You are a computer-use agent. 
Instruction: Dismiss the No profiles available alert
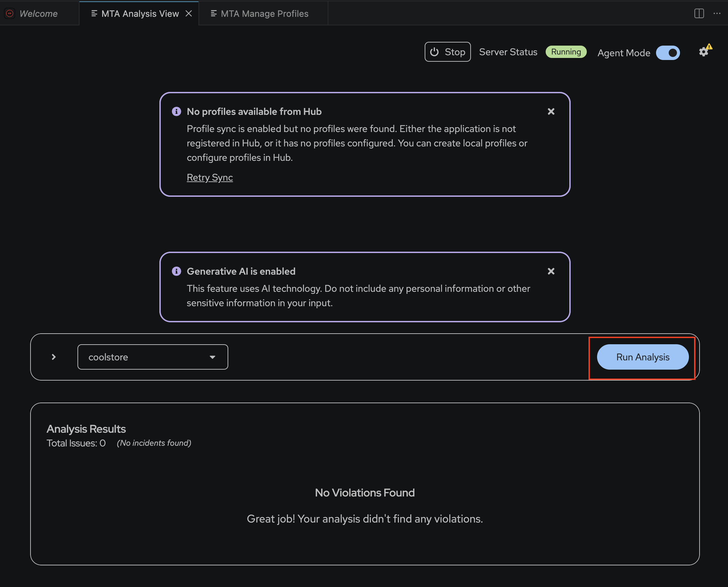tap(551, 111)
